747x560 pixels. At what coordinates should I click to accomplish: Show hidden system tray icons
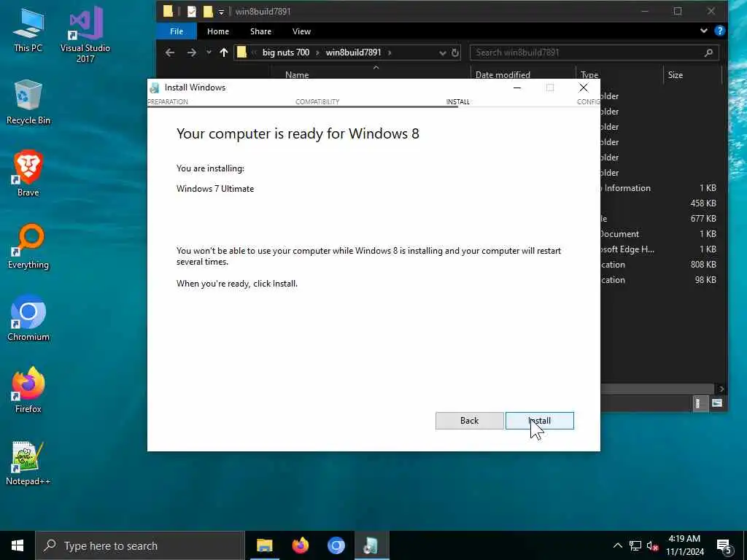click(617, 545)
